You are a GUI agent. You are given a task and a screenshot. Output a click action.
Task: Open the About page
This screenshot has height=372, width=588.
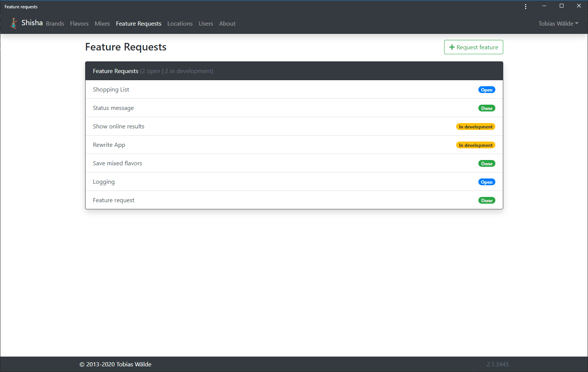point(227,23)
